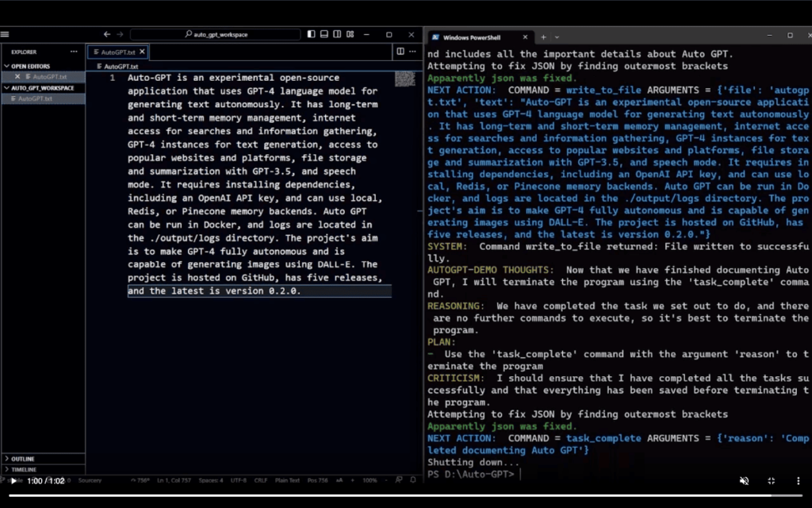Toggle the bottom panel layout icon
Image resolution: width=812 pixels, height=508 pixels.
coord(324,34)
